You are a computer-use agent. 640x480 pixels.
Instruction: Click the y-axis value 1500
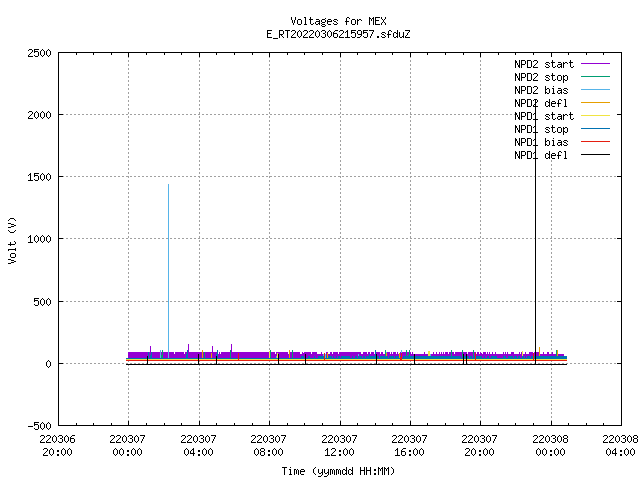[x=40, y=177]
